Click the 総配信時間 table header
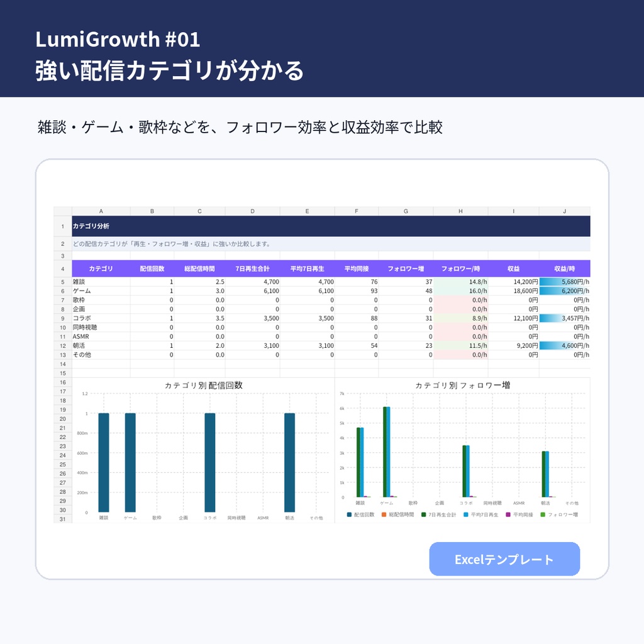 (x=199, y=269)
